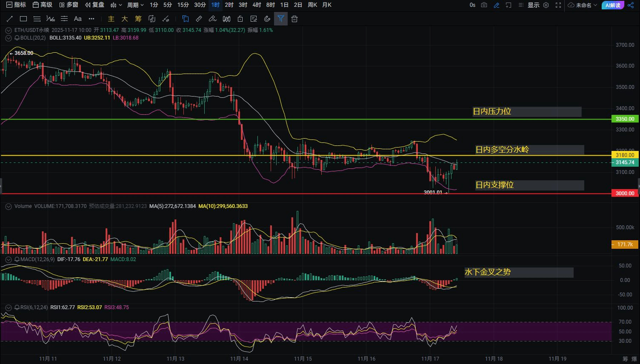Select the 1时 timeframe tab
640x364 pixels.
216,5
